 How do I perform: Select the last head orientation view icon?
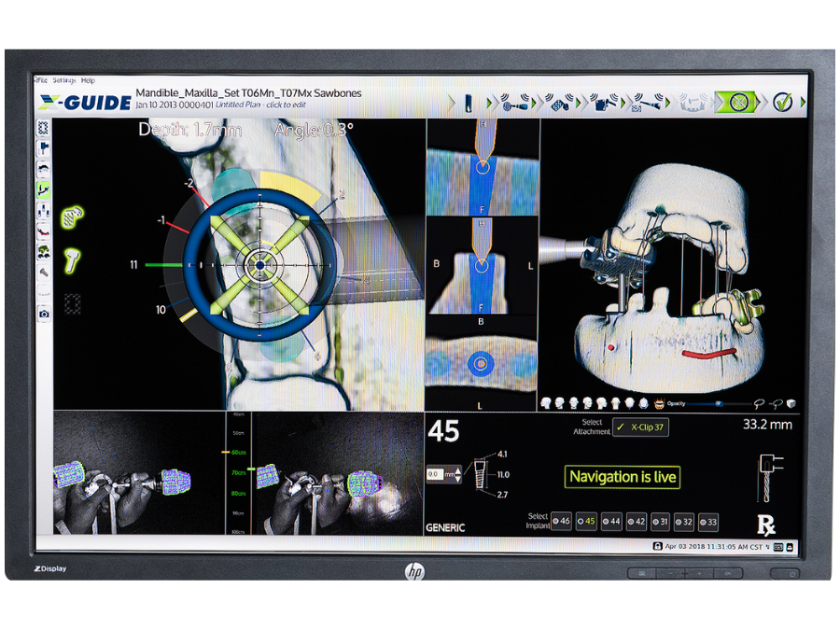[x=643, y=403]
